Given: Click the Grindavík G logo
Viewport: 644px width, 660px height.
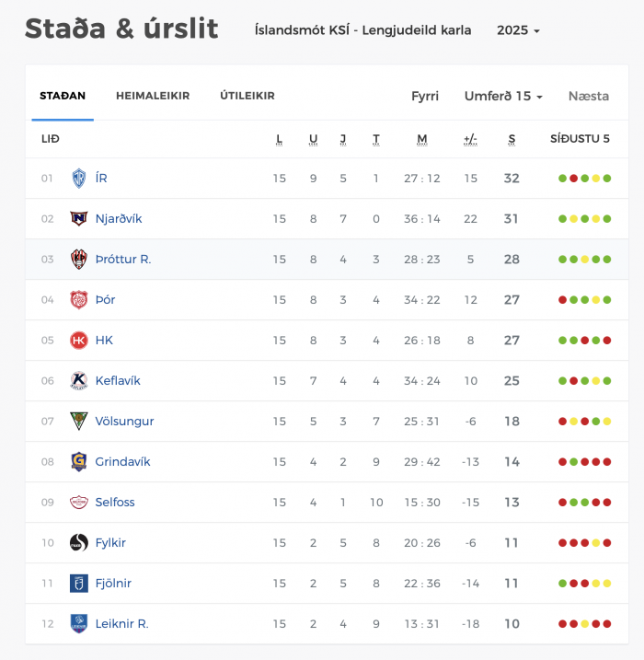Looking at the screenshot, I should 78,461.
